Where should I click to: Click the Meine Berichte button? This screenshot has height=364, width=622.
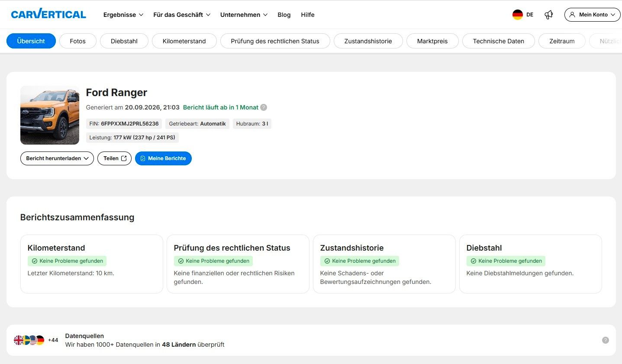[x=163, y=158]
